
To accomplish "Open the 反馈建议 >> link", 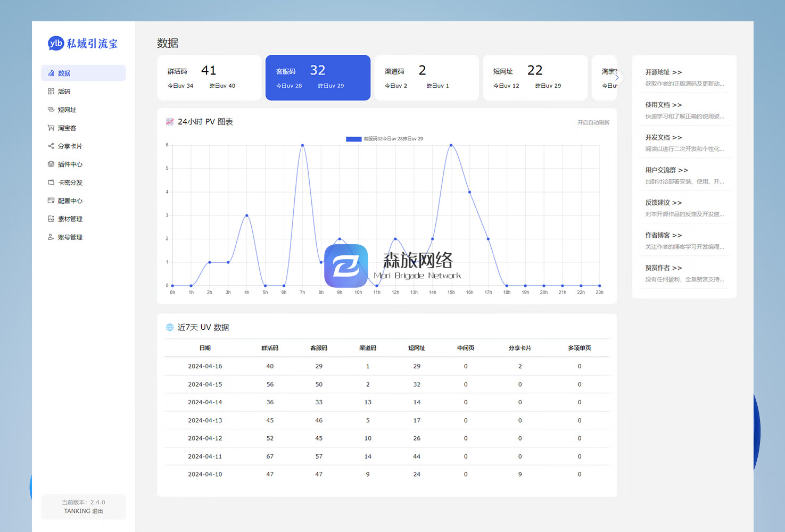I will [663, 203].
